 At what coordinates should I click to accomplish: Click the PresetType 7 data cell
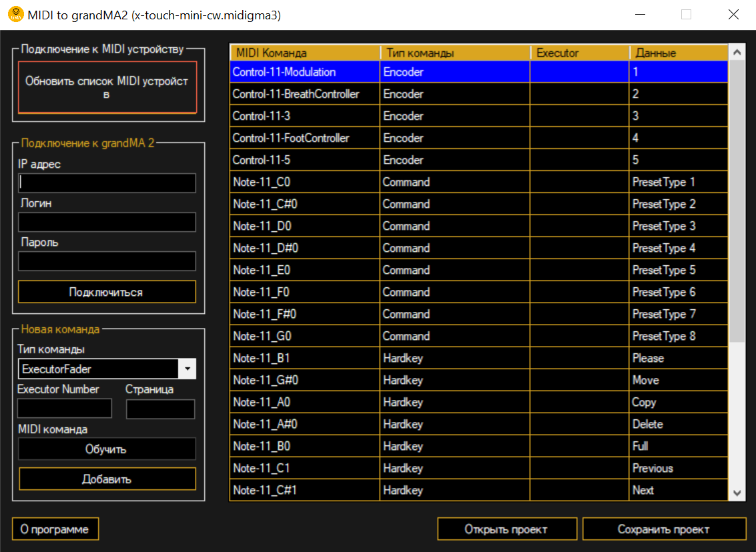pyautogui.click(x=679, y=314)
